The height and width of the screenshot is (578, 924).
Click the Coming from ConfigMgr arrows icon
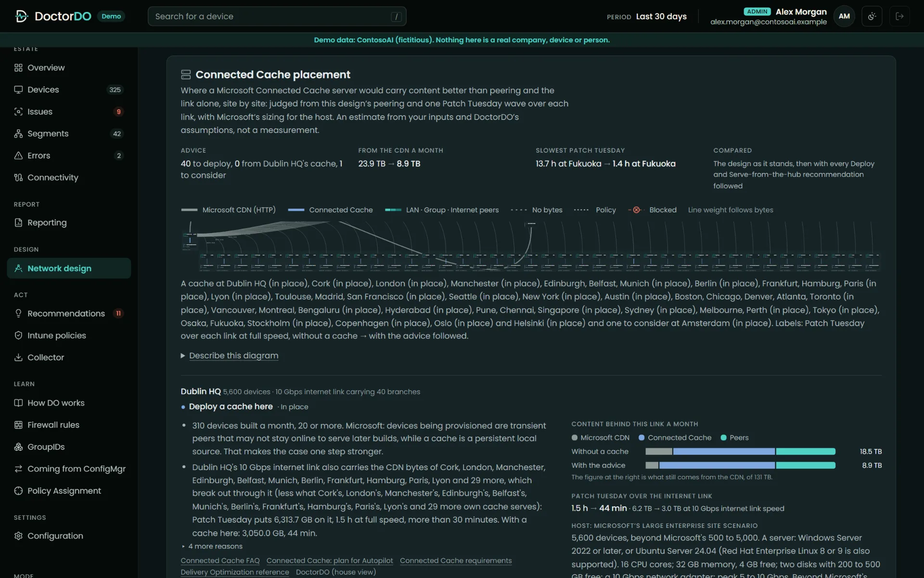pos(18,469)
